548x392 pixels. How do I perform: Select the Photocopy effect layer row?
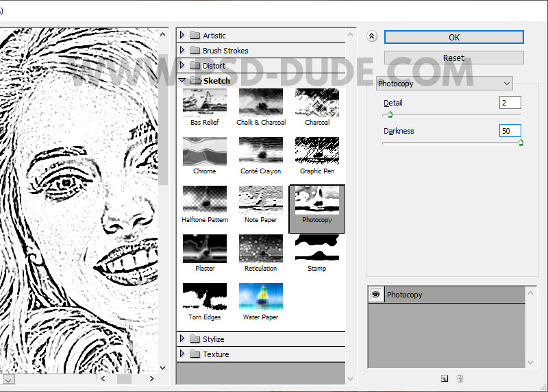[x=447, y=295]
